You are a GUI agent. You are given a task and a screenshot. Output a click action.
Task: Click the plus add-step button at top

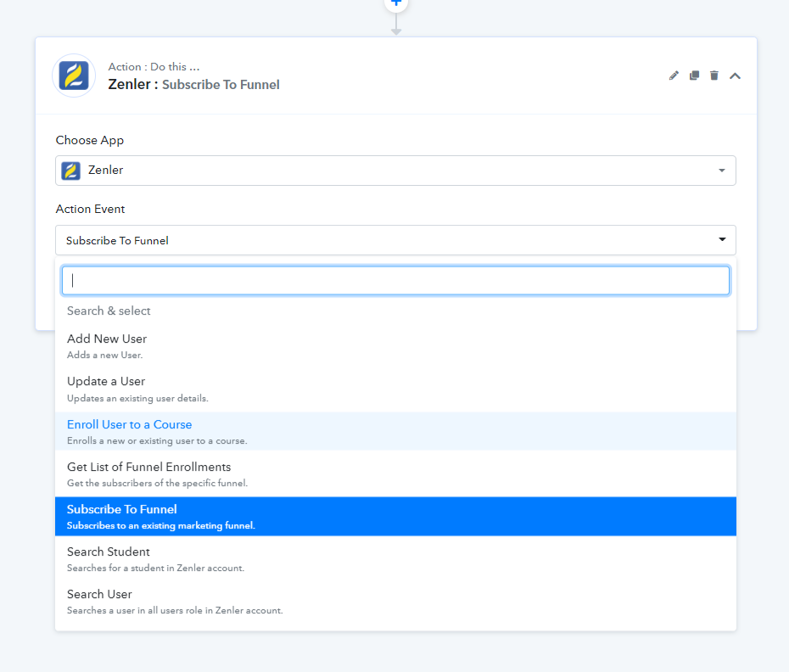[x=396, y=4]
